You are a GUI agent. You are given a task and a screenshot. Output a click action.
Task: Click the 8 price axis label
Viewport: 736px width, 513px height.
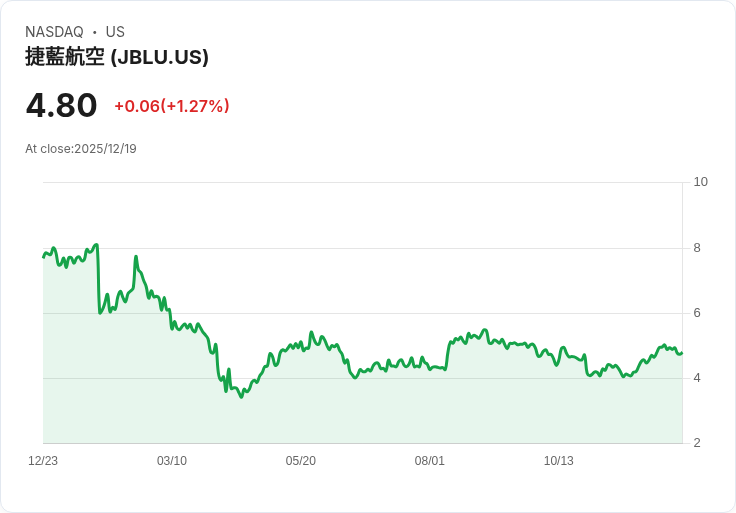click(x=697, y=248)
